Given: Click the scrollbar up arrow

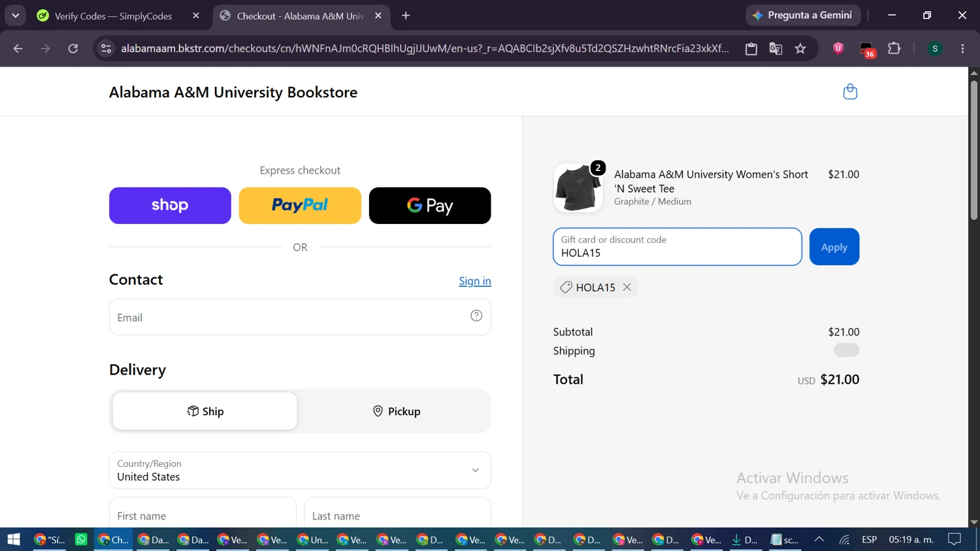Looking at the screenshot, I should pyautogui.click(x=974, y=72).
